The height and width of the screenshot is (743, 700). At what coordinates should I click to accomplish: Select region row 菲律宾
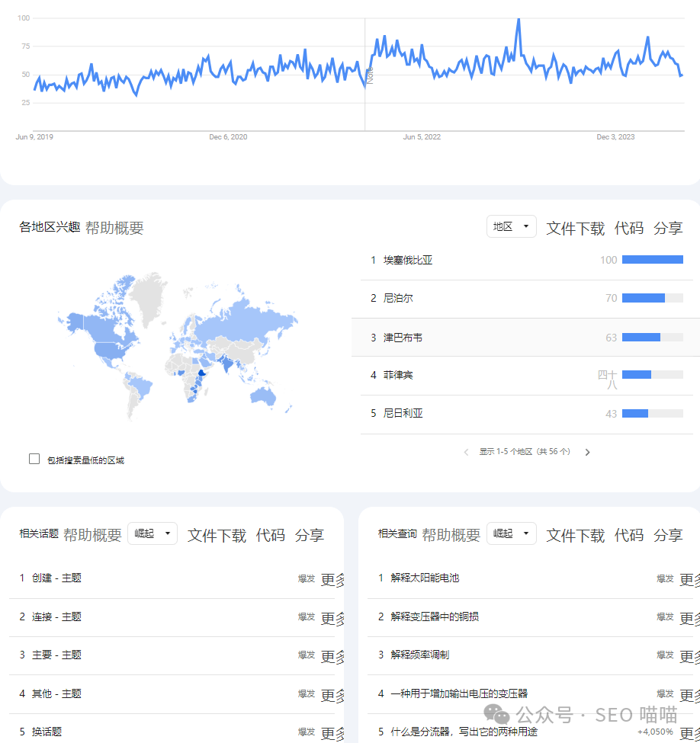(526, 376)
